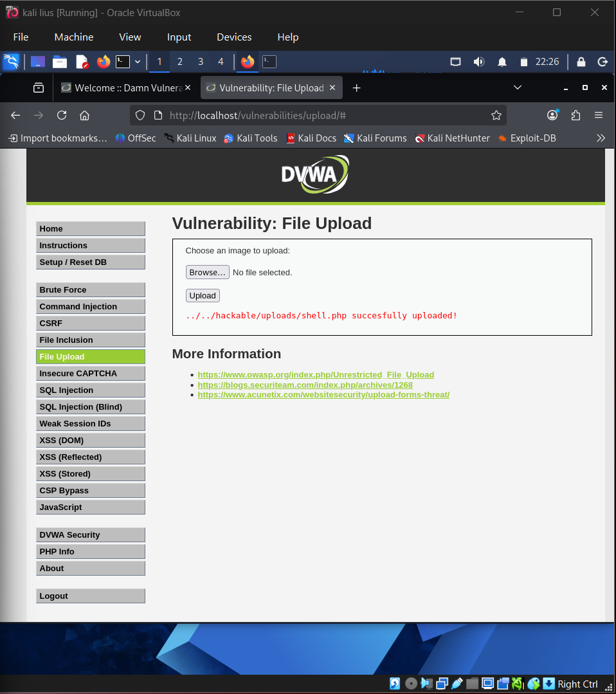This screenshot has width=616, height=694.
Task: Open OWASP Unrestricted File Upload link
Action: [x=316, y=375]
